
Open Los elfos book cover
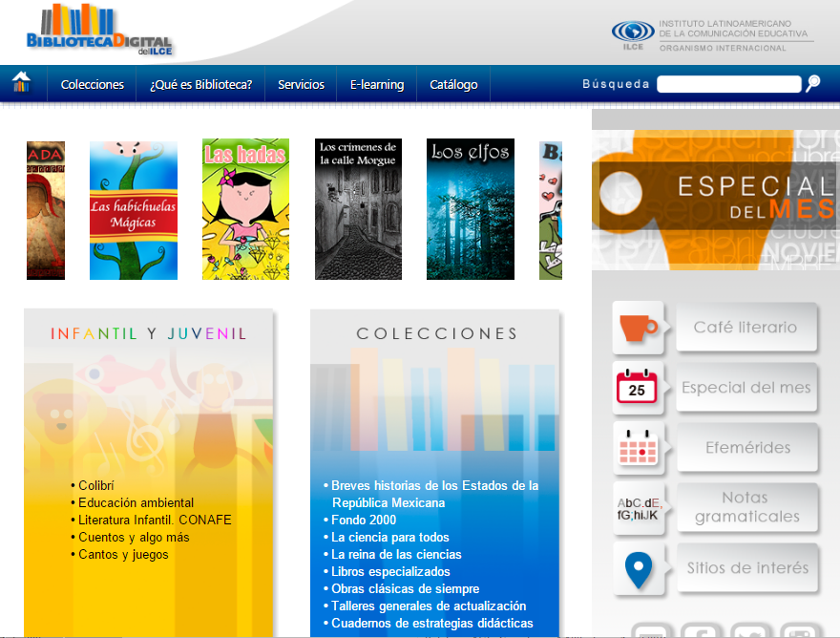click(x=471, y=210)
